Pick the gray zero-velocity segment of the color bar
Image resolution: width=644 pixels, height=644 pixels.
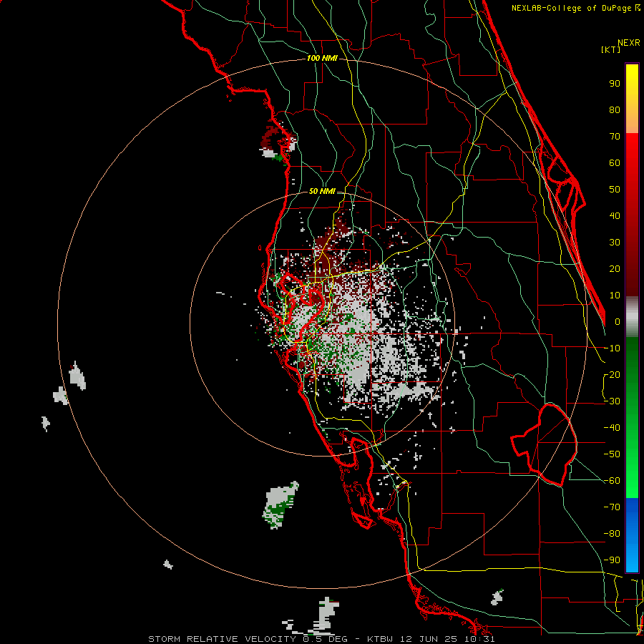coord(632,317)
